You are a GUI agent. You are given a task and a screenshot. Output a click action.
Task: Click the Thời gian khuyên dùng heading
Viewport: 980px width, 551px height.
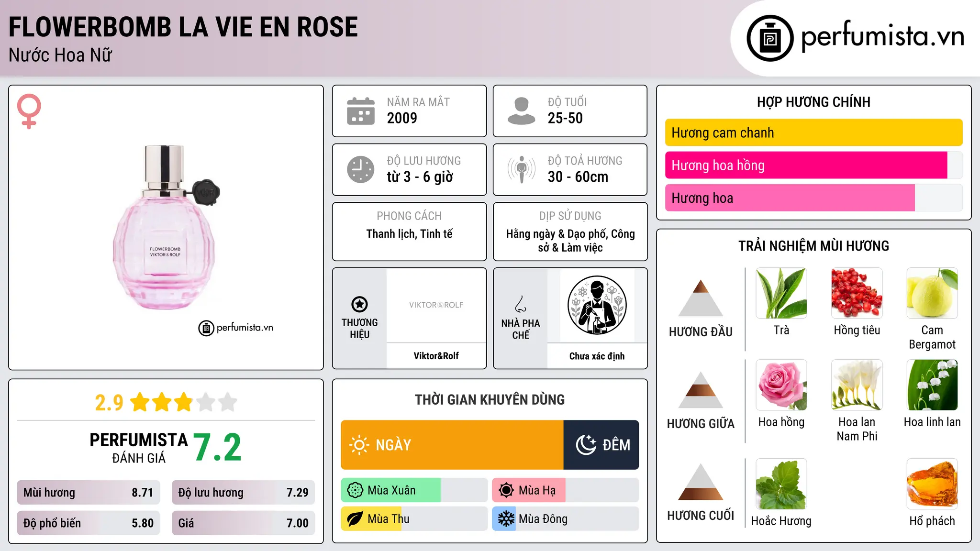pos(490,399)
